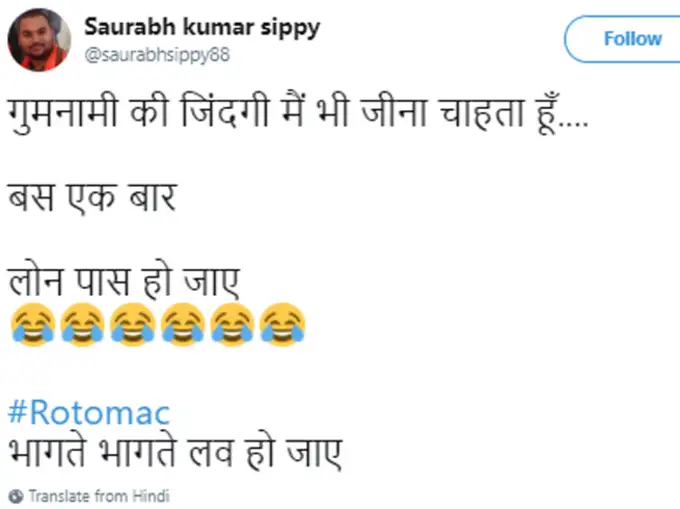Pick the fourth laughing-tears emoji
Viewport: 680px width, 509px height.
point(182,326)
